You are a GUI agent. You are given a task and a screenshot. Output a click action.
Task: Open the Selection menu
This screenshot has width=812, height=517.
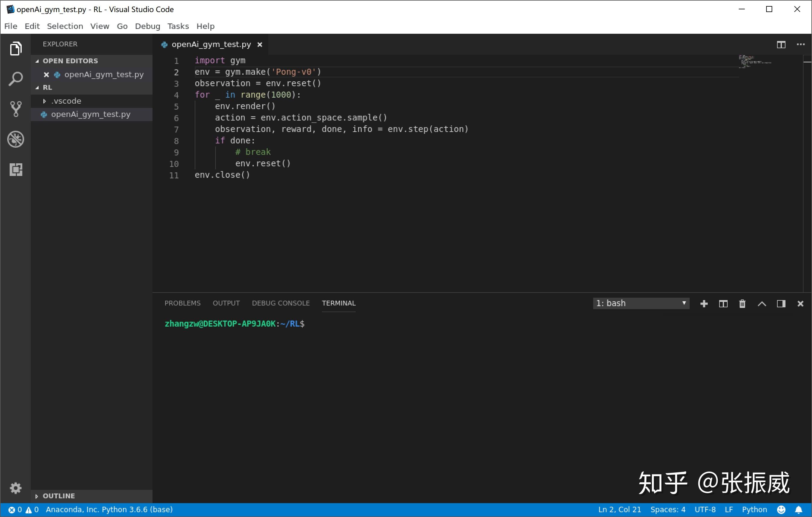click(65, 26)
